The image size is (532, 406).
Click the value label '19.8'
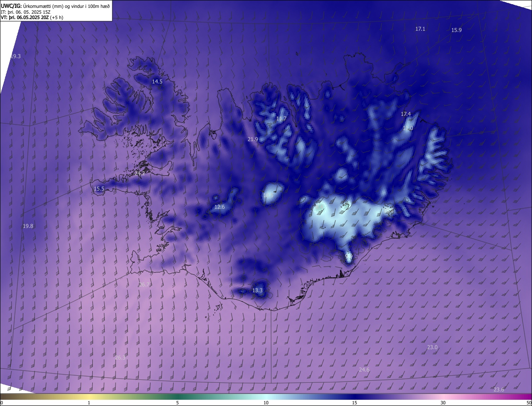coord(28,226)
